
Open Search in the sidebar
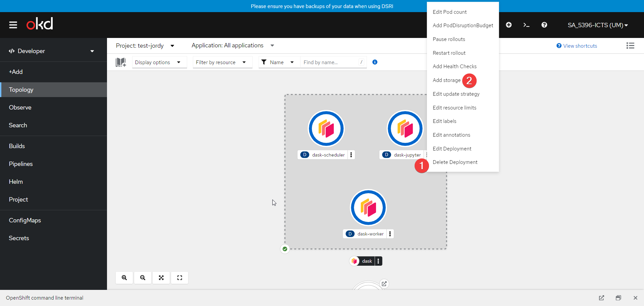tap(54, 125)
